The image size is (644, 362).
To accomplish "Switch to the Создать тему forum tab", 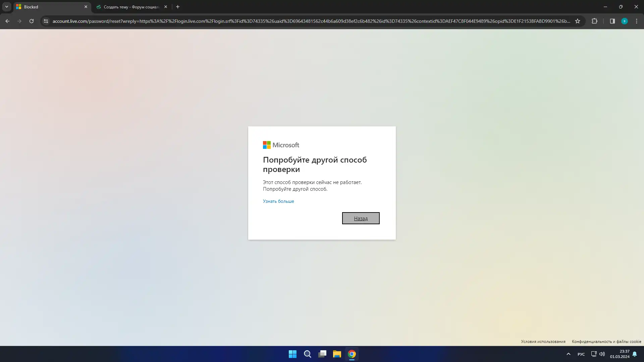I will coord(131,7).
